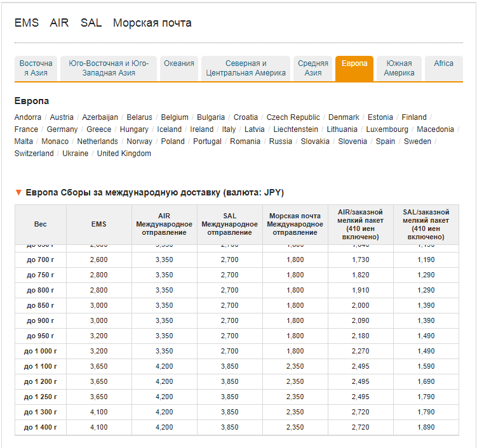This screenshot has height=448, width=477.
Task: Click Spain in the country list
Action: (385, 142)
